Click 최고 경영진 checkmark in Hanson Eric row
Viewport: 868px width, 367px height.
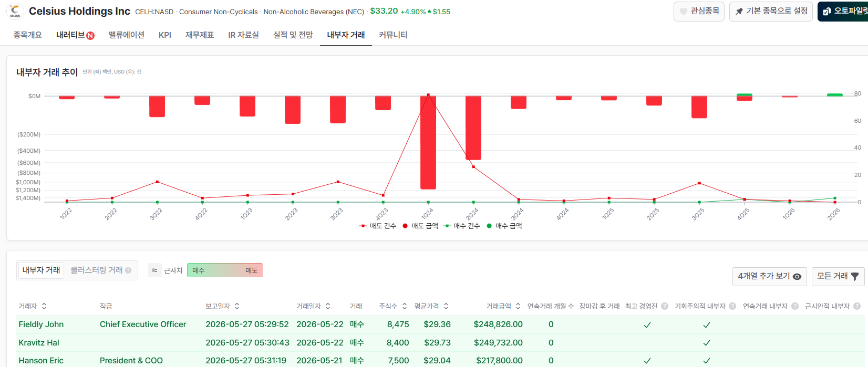click(x=647, y=361)
